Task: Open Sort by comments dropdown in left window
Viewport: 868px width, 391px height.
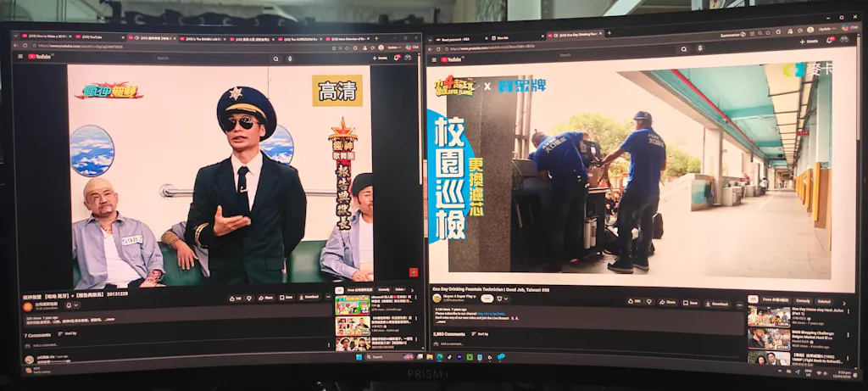Action: pos(68,334)
